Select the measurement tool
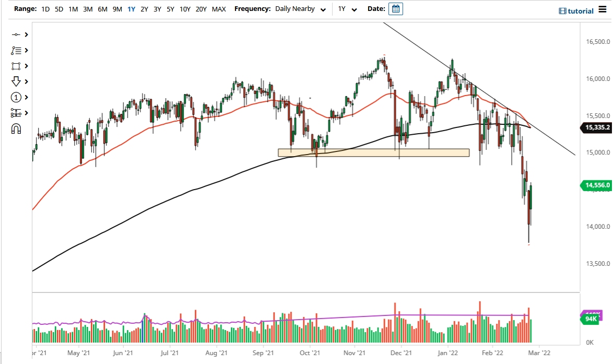 pyautogui.click(x=16, y=113)
